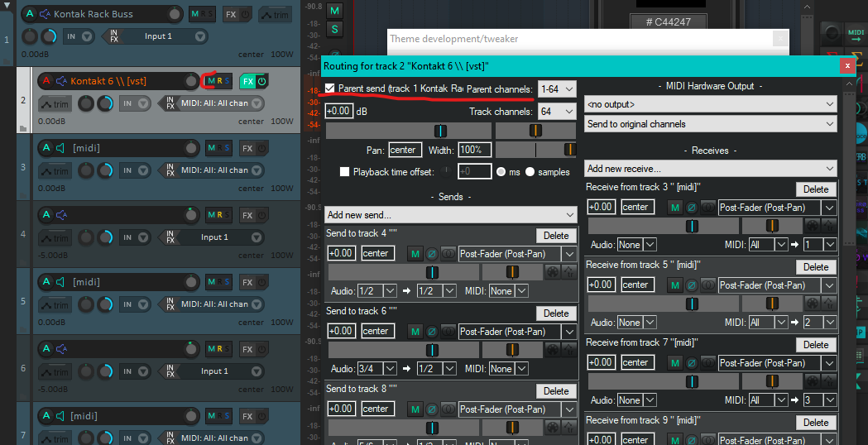Open Parent channels 1-64 dropdown
868x445 pixels.
coord(557,89)
